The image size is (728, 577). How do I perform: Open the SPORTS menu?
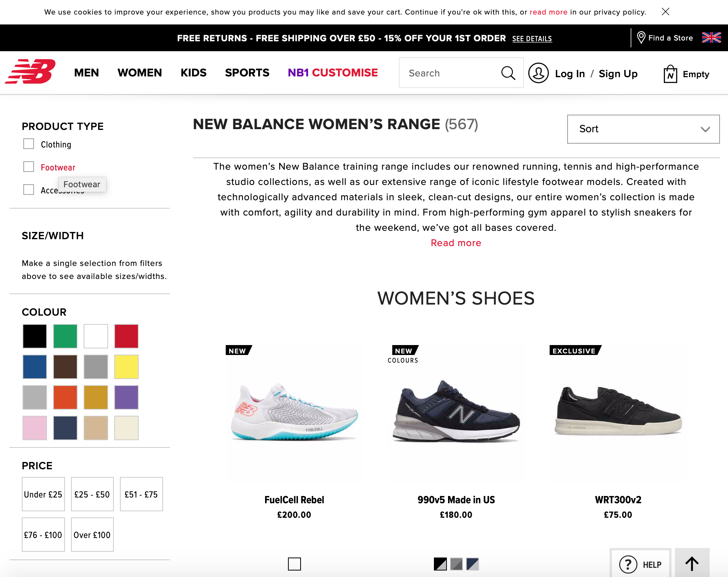pyautogui.click(x=247, y=73)
